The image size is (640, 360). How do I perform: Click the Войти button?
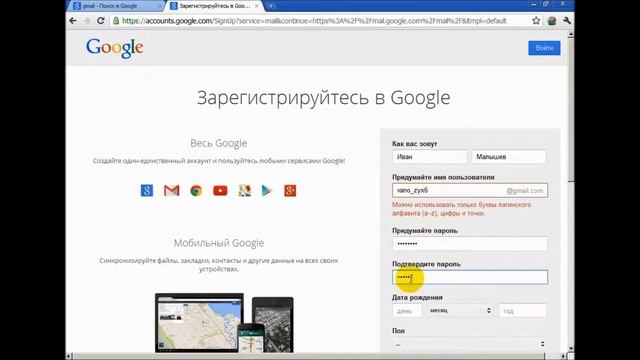pyautogui.click(x=544, y=48)
